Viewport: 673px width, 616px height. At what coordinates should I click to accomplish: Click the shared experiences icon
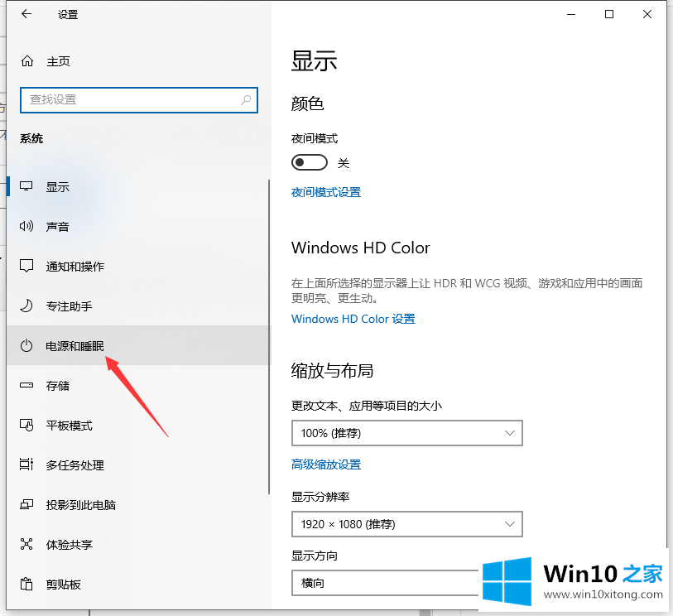coord(26,544)
